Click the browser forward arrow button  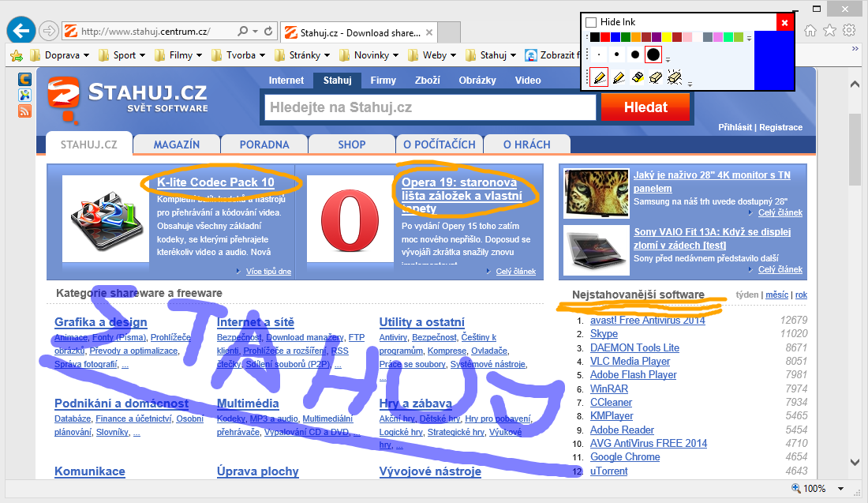coord(49,31)
